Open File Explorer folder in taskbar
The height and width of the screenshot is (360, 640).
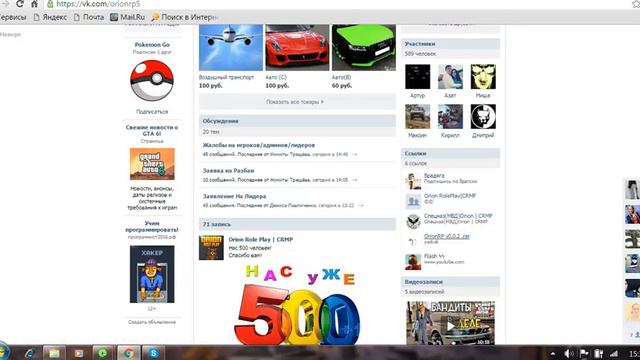coord(54,353)
